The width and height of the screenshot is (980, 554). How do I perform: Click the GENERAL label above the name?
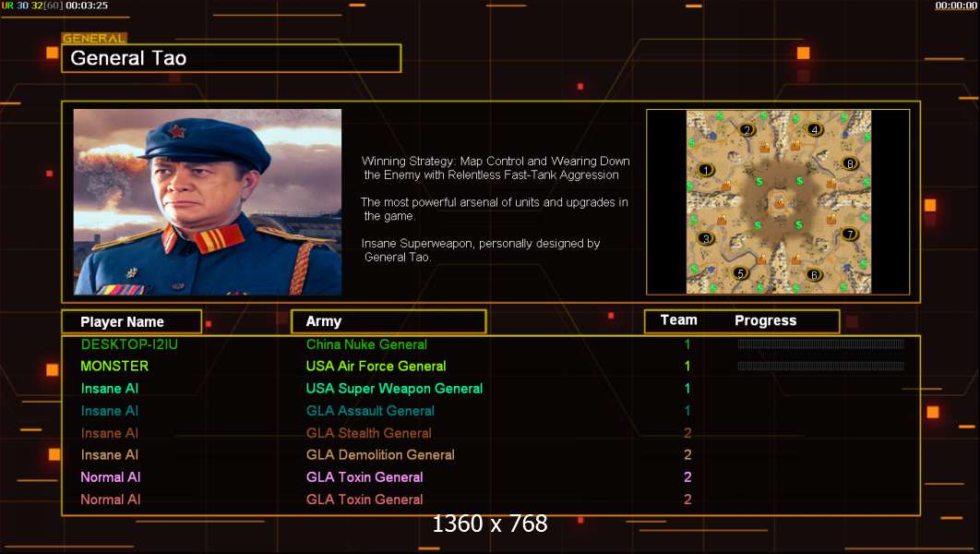coord(94,38)
